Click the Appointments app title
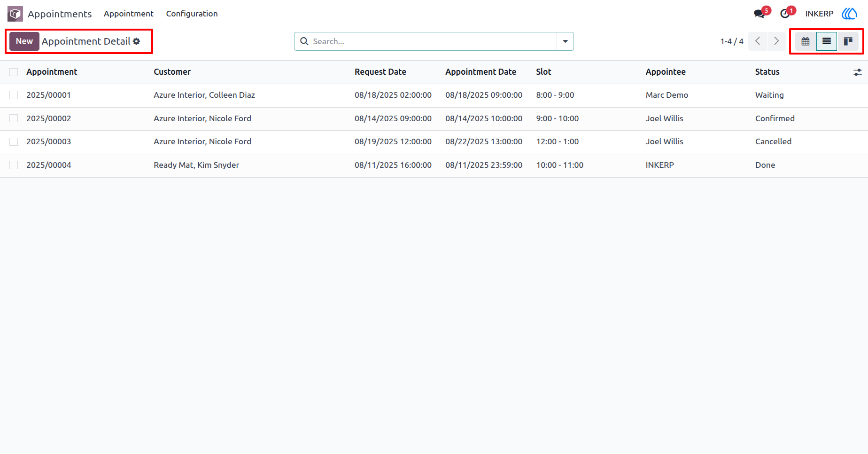Viewport: 868px width, 454px height. tap(60, 14)
